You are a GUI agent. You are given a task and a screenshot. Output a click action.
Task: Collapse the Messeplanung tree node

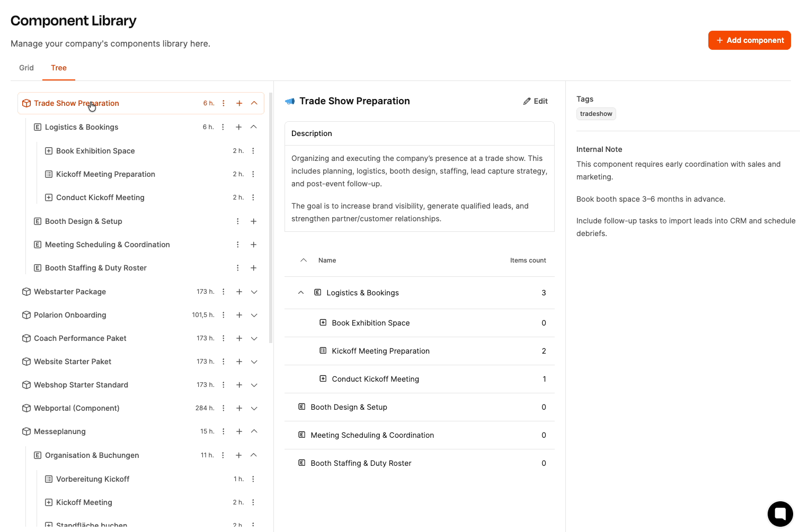pyautogui.click(x=254, y=431)
